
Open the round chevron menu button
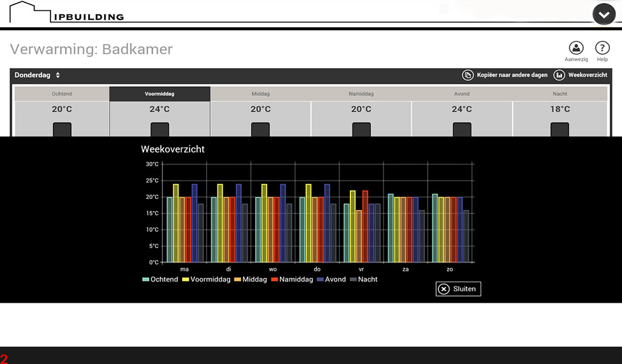pyautogui.click(x=604, y=15)
